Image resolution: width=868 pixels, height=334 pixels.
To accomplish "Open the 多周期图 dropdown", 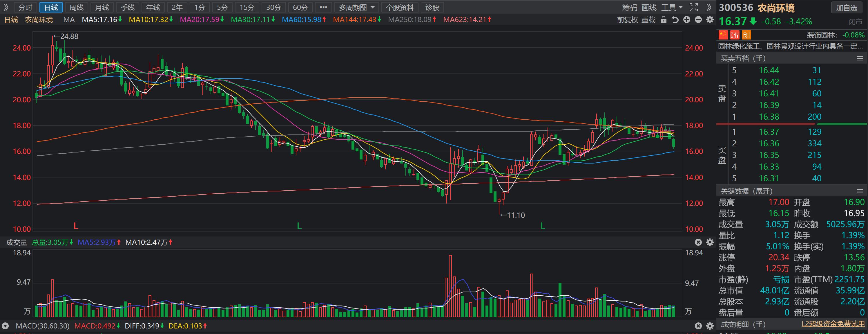I will point(356,8).
